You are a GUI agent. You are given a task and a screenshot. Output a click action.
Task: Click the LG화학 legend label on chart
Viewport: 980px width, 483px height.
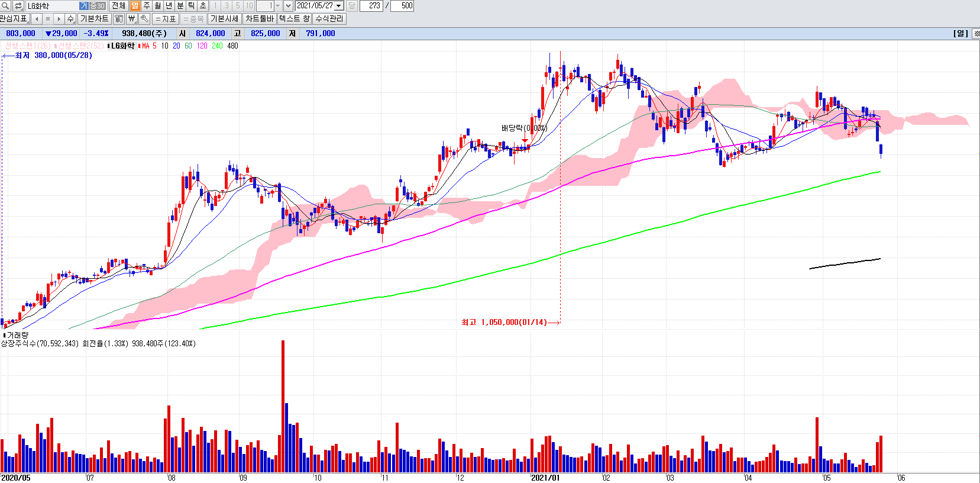pyautogui.click(x=122, y=46)
